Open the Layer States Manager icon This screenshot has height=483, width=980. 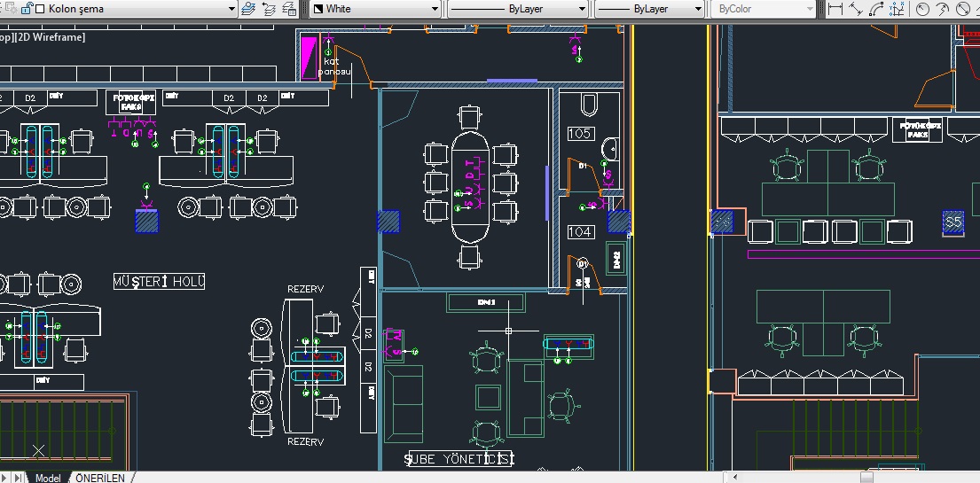click(x=289, y=9)
